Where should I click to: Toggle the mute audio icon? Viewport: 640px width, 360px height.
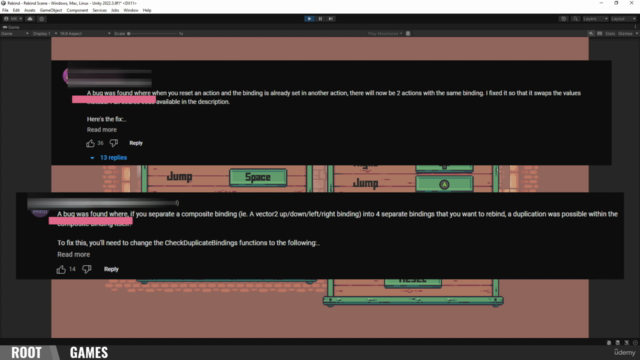[591, 33]
